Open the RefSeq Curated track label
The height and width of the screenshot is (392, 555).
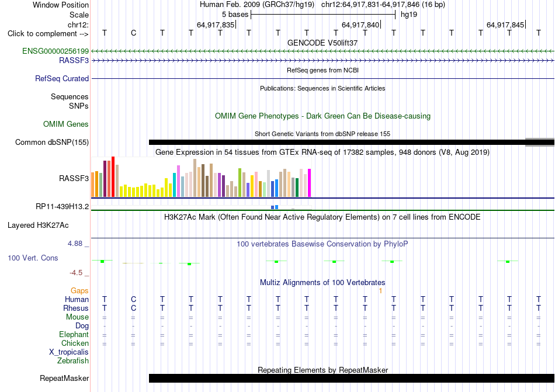tap(62, 78)
